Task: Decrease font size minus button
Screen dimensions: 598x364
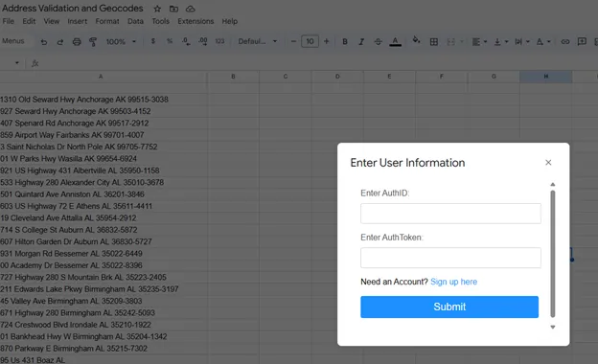Action: [293, 41]
